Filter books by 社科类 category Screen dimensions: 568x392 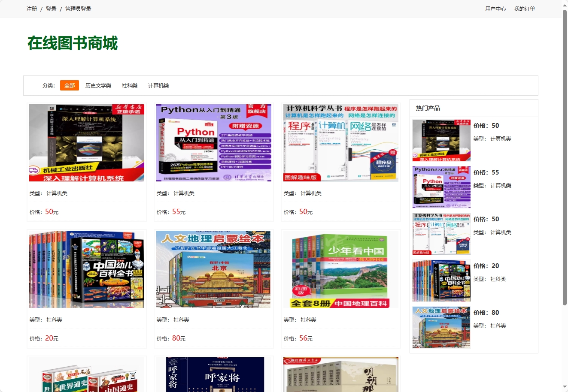[130, 85]
